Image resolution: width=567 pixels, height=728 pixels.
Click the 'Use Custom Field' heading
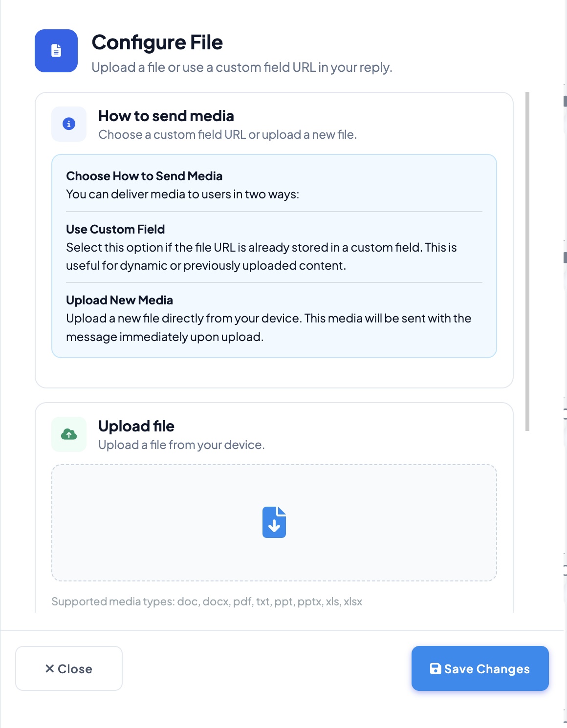coord(115,229)
